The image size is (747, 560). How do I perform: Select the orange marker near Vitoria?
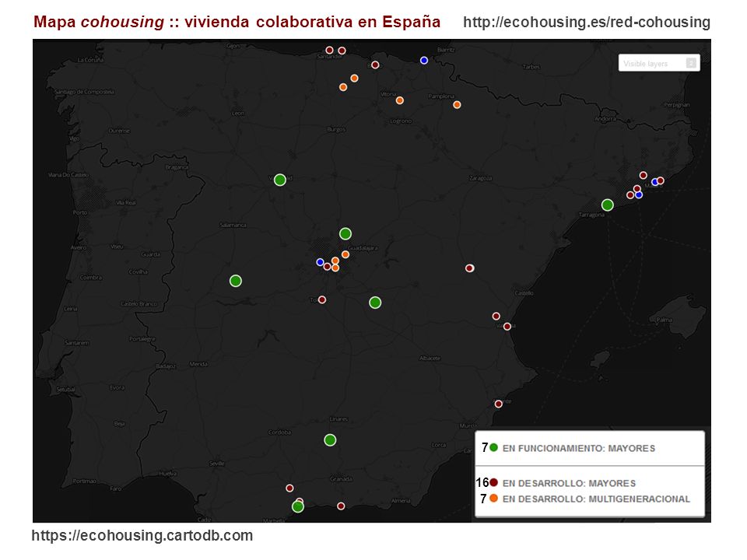coord(400,100)
